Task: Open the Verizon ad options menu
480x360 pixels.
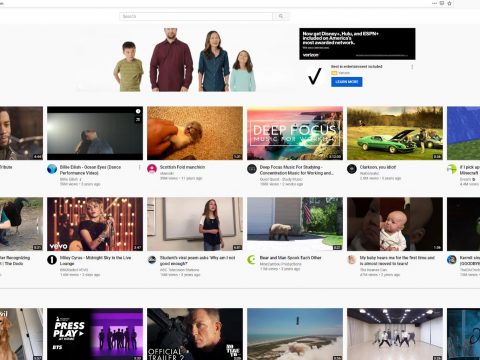Action: tap(412, 67)
